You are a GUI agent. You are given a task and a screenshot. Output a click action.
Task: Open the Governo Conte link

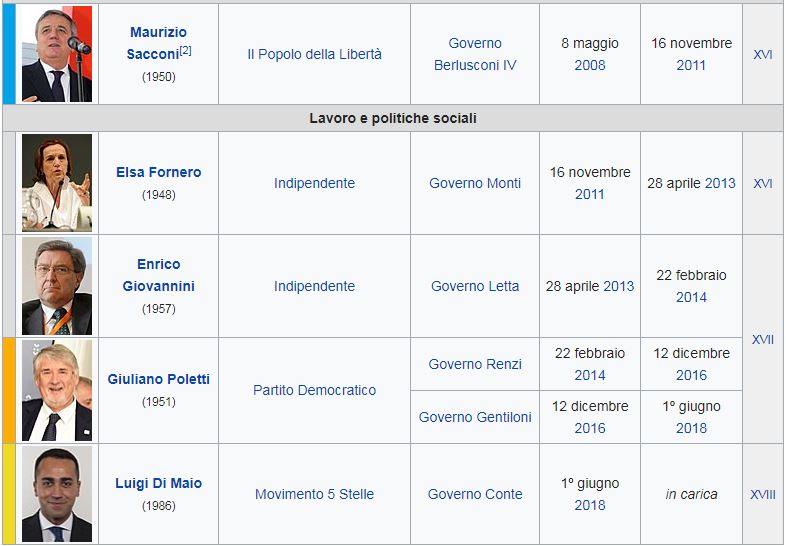475,494
